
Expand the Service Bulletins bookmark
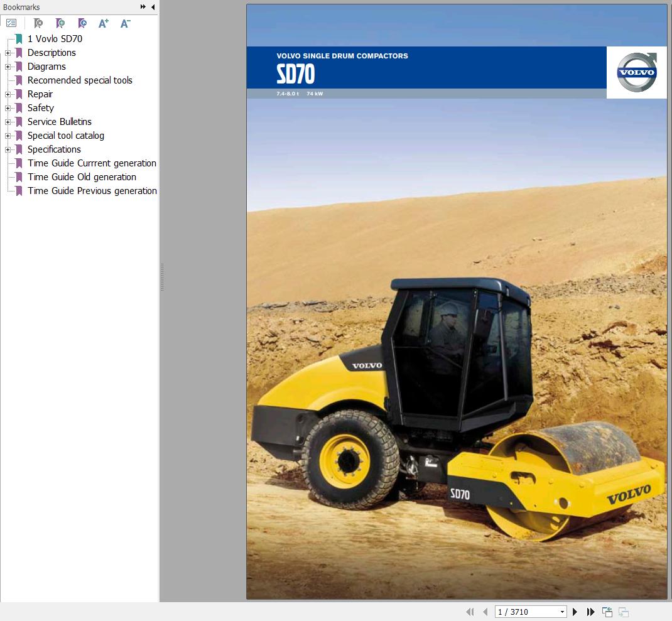click(8, 122)
